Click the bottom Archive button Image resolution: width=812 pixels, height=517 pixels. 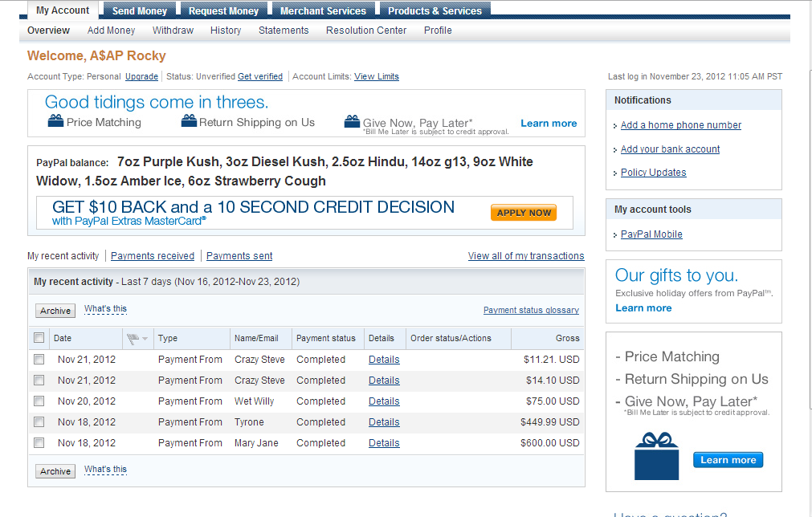[x=55, y=471]
